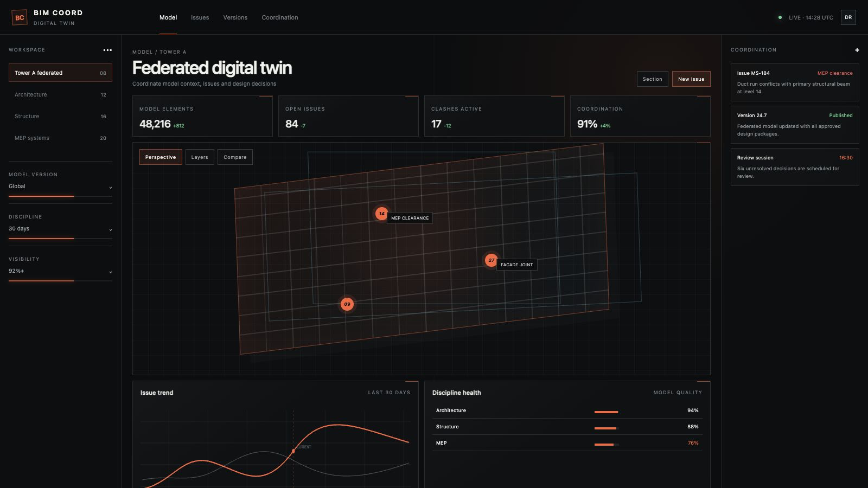This screenshot has height=488, width=868.
Task: Click FACADE JOINT label on model
Action: [x=516, y=265]
